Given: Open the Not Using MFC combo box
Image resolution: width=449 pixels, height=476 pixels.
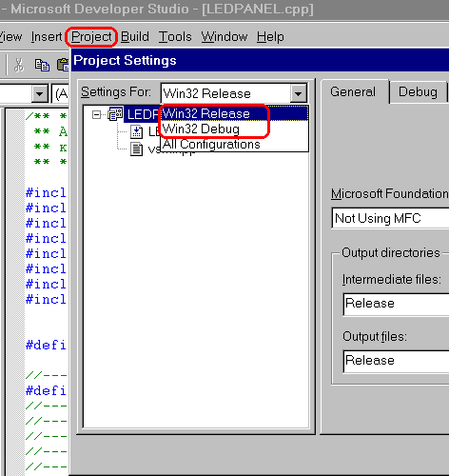Looking at the screenshot, I should pos(391,218).
